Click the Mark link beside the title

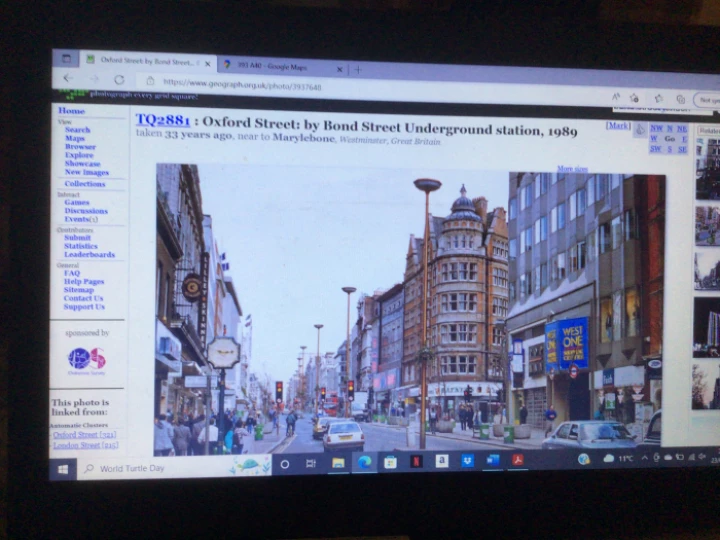click(x=617, y=126)
